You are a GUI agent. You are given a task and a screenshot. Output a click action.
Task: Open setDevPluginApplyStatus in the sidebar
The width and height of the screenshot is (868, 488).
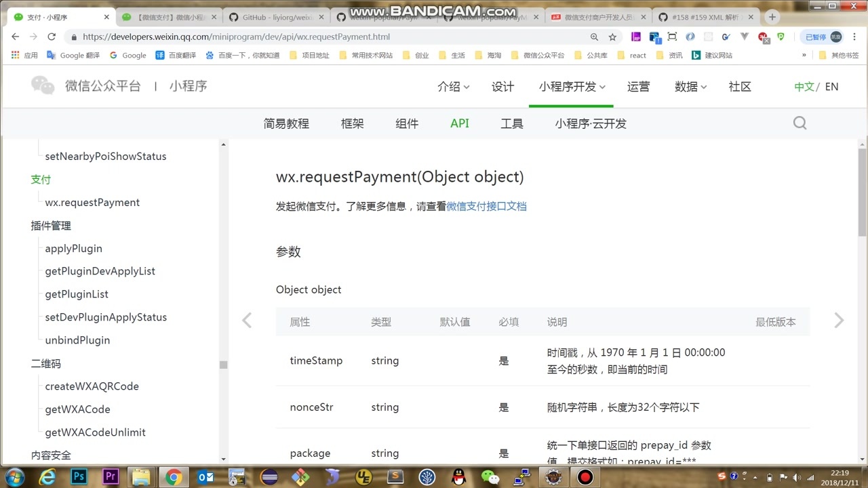pos(106,317)
